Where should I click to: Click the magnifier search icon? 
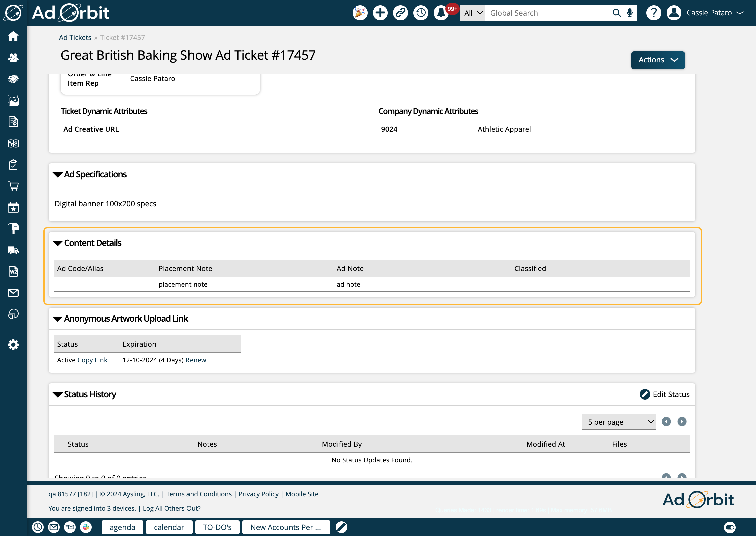tap(616, 13)
